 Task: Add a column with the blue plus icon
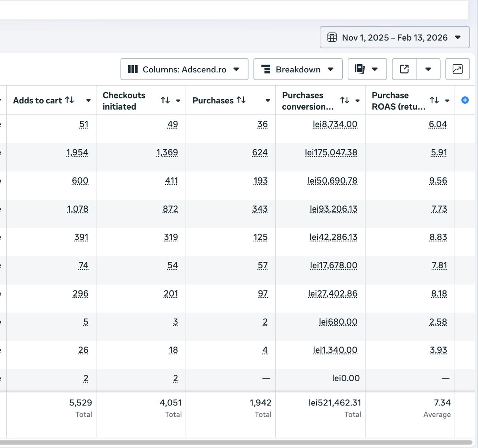(x=465, y=100)
